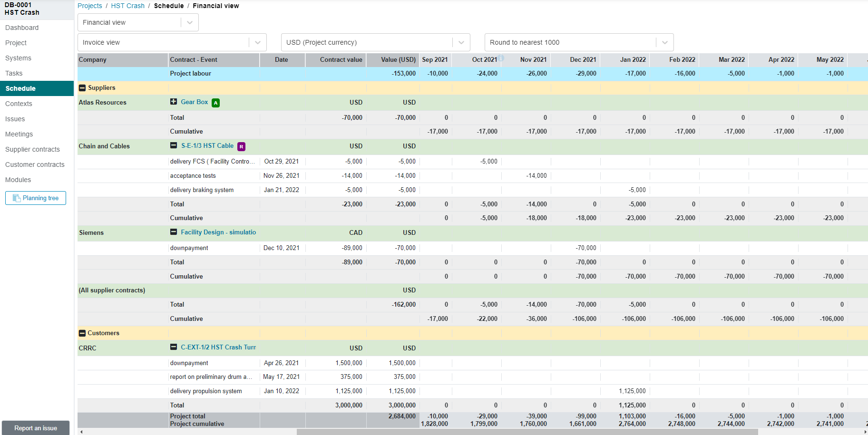Go to Supplier contracts in sidebar

32,149
